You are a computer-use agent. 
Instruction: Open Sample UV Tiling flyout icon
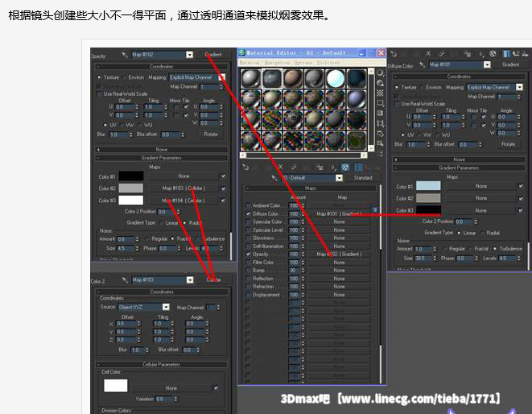click(x=381, y=103)
